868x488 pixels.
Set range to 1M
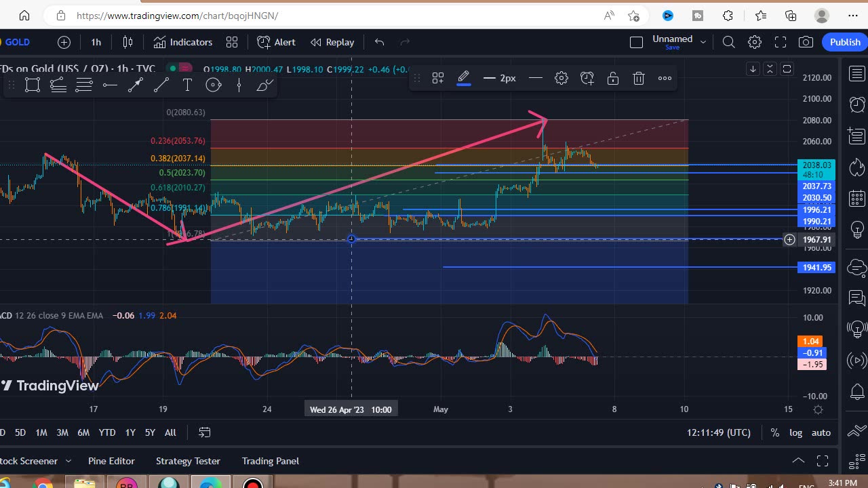41,432
